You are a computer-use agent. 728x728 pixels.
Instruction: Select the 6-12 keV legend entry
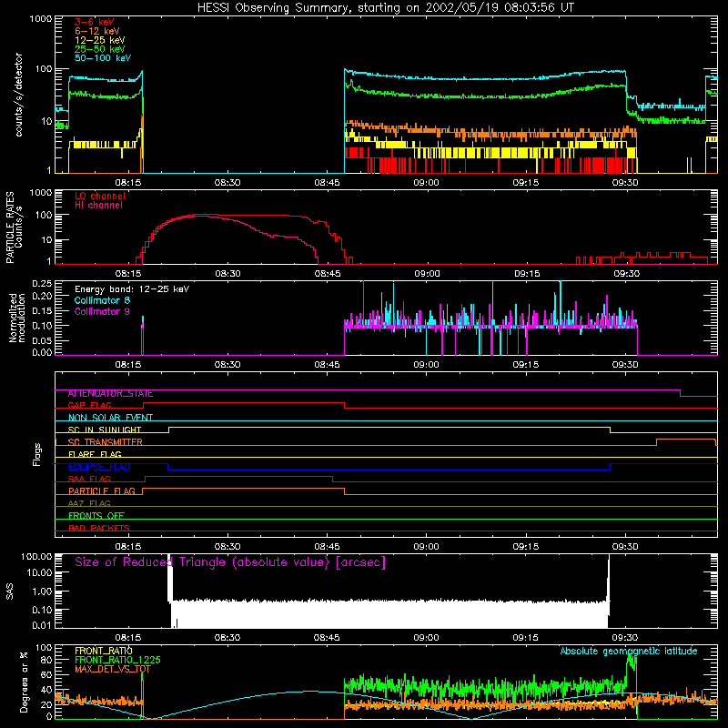97,31
